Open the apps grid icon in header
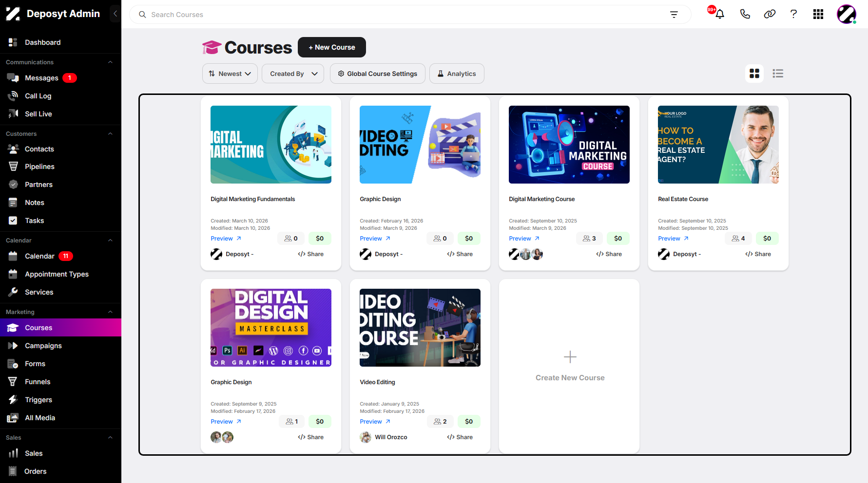The height and width of the screenshot is (483, 868). click(818, 14)
